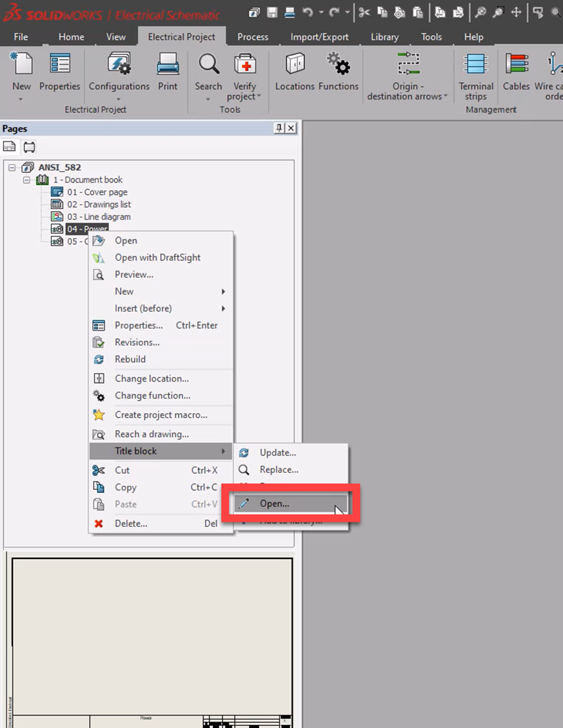Expand the dropdown arrow under Search
The width and height of the screenshot is (563, 728).
(x=208, y=100)
